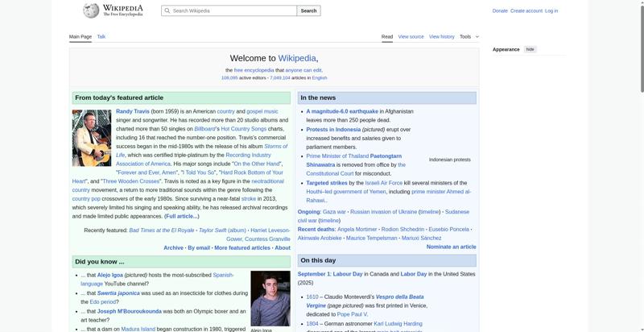Focus the Search Wikipedia input field

pyautogui.click(x=229, y=10)
